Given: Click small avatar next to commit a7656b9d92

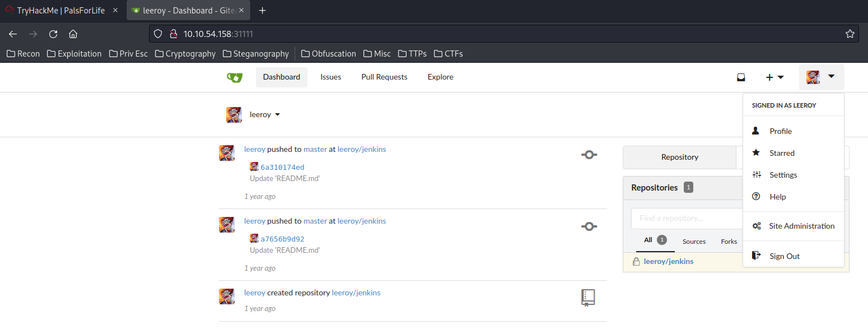Looking at the screenshot, I should [254, 238].
